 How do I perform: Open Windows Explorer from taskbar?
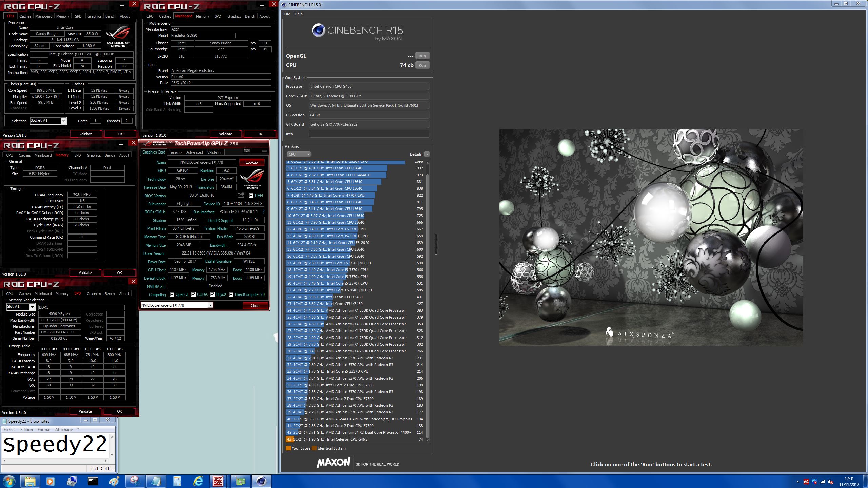(30, 481)
